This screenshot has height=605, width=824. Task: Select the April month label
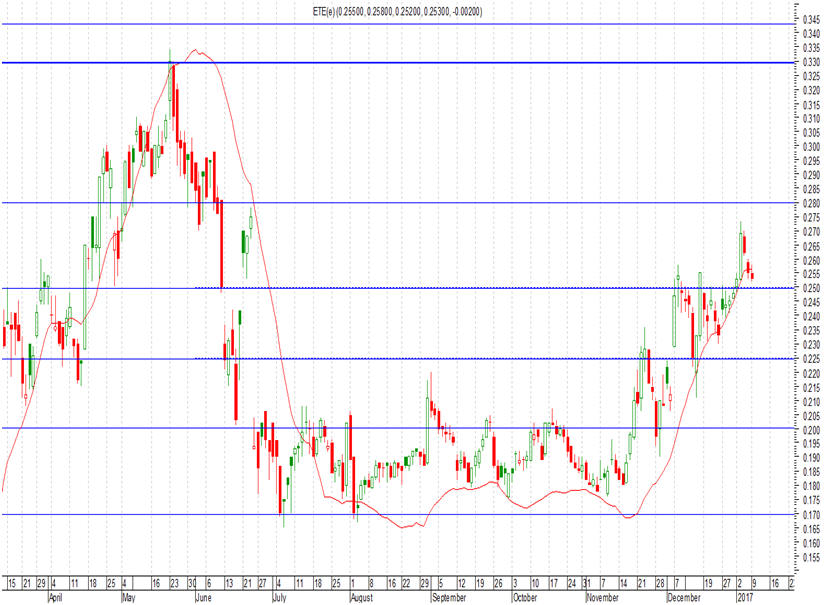(x=55, y=598)
